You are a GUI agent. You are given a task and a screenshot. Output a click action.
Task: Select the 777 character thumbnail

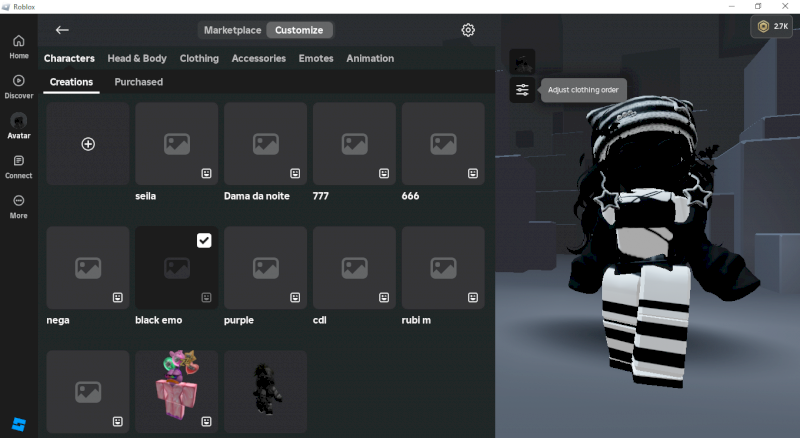click(x=354, y=143)
